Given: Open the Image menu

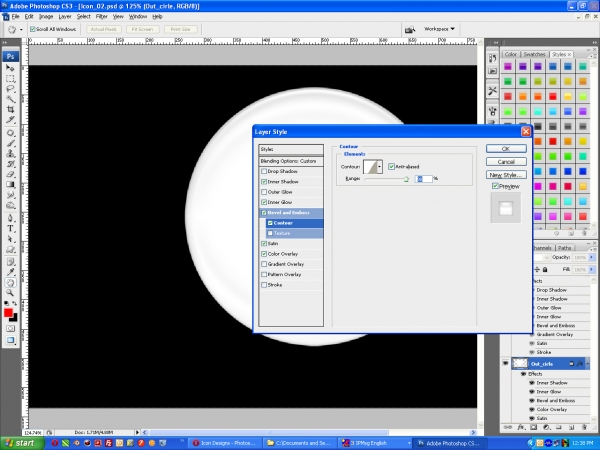Looking at the screenshot, I should [x=46, y=16].
